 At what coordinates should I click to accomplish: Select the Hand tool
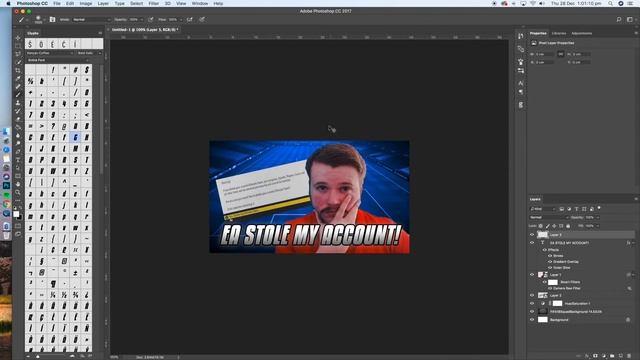tap(18, 184)
